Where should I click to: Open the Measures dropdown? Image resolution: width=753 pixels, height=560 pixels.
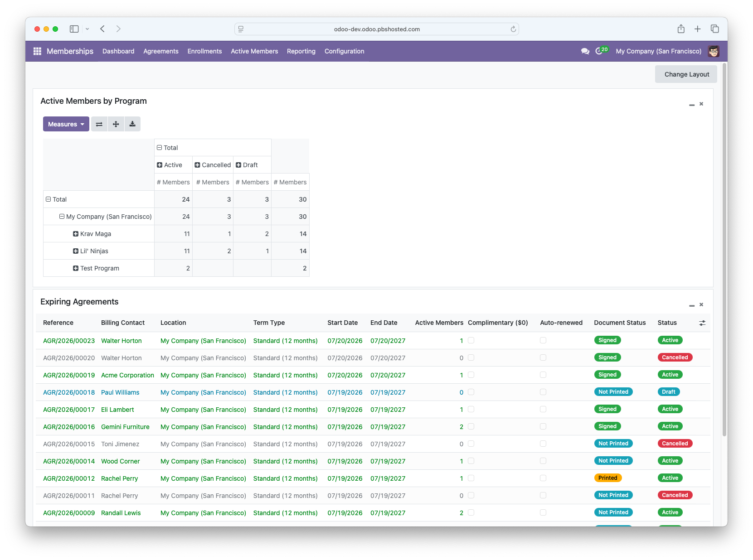(x=66, y=124)
